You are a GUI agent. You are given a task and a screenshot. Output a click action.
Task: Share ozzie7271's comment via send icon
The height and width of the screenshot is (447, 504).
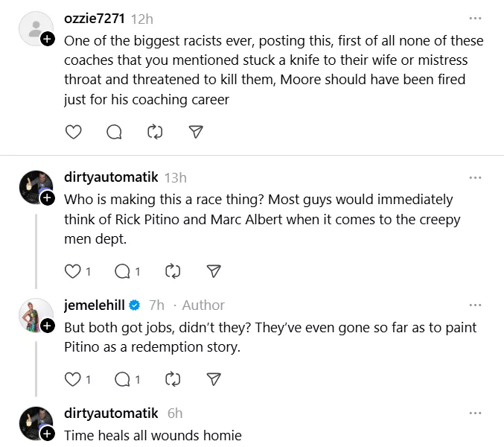196,132
